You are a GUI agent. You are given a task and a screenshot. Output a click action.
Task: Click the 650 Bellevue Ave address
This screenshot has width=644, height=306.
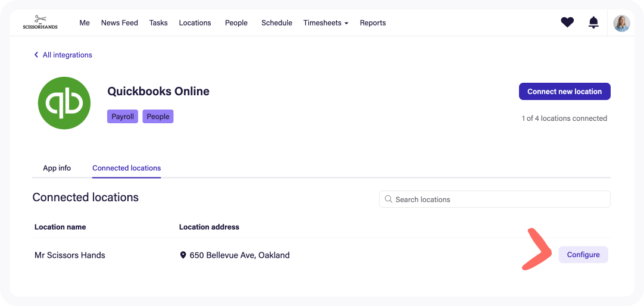239,255
